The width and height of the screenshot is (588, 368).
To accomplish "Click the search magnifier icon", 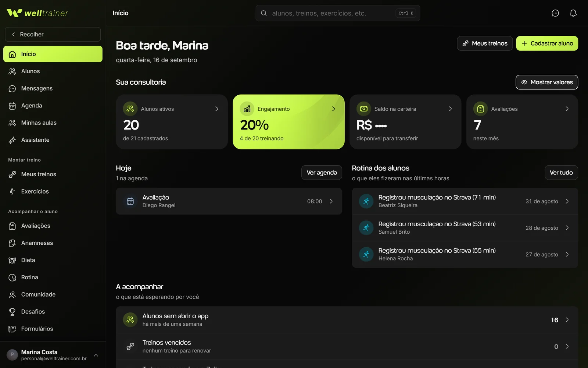I will [264, 13].
